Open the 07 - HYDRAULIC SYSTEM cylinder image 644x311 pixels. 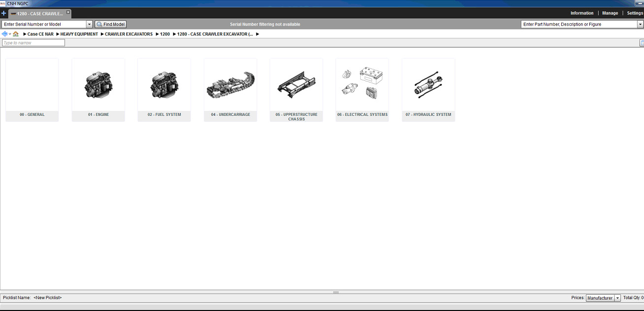coord(429,85)
